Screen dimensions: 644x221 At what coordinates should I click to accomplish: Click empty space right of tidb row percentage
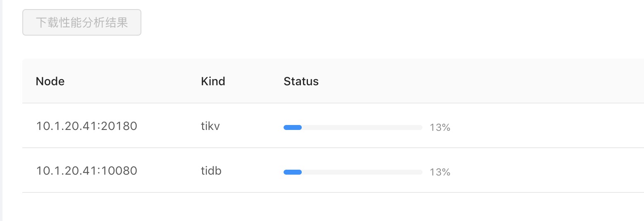[537, 171]
